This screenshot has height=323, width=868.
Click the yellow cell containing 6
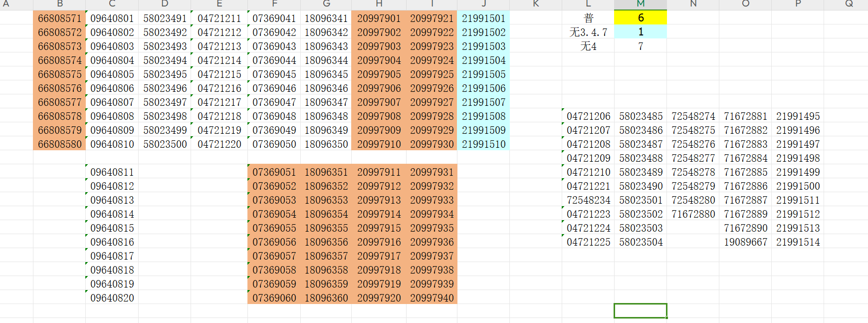641,18
